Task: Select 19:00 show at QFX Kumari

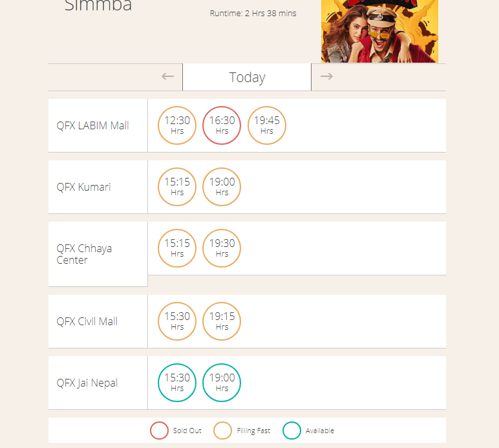Action: pos(222,187)
